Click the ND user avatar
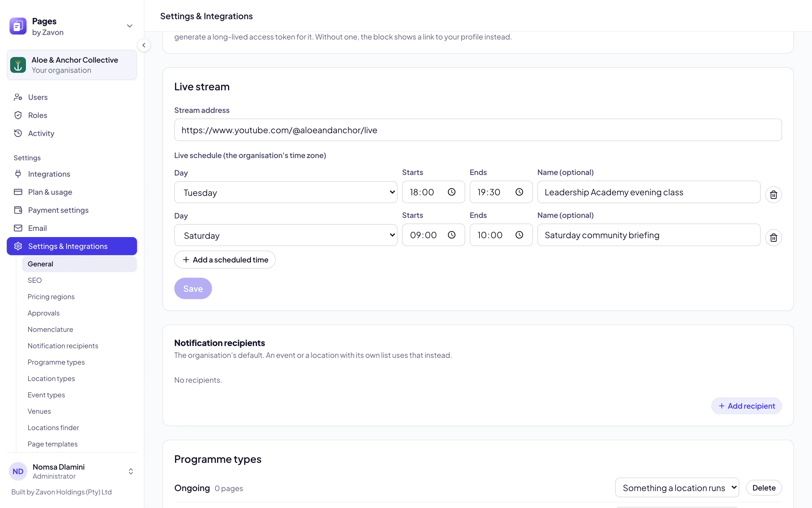The width and height of the screenshot is (812, 508). coord(18,471)
